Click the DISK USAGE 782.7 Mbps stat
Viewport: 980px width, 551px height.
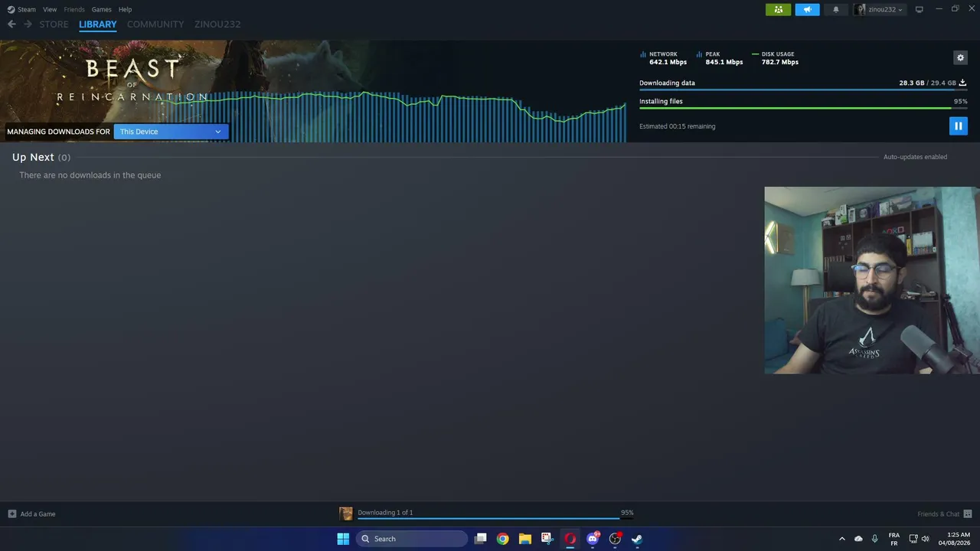pyautogui.click(x=776, y=58)
